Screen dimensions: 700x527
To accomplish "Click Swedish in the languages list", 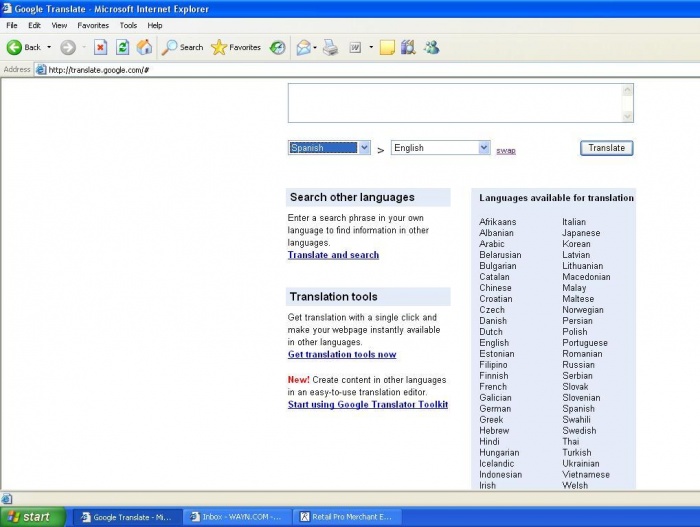I will coord(579,431).
